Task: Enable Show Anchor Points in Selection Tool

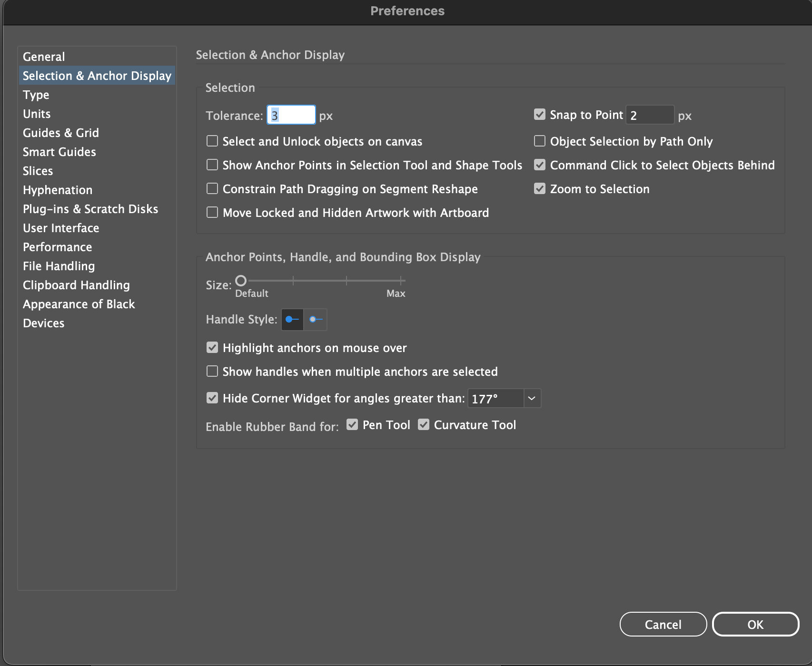Action: [x=212, y=165]
